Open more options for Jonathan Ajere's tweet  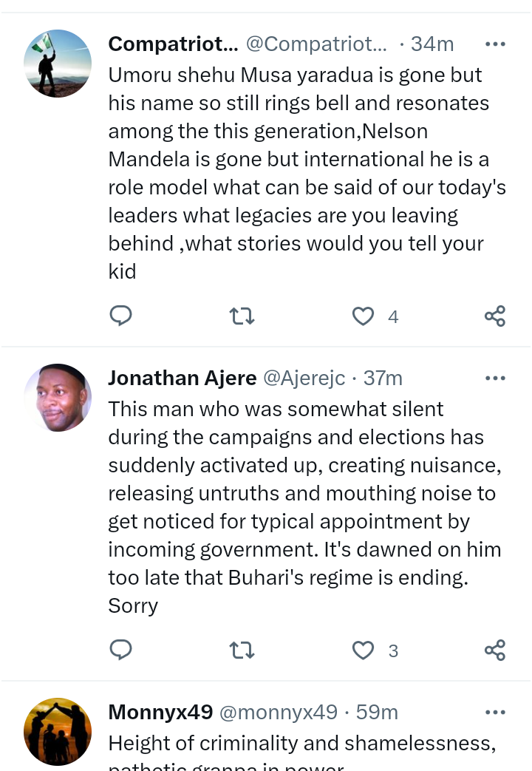tap(495, 378)
